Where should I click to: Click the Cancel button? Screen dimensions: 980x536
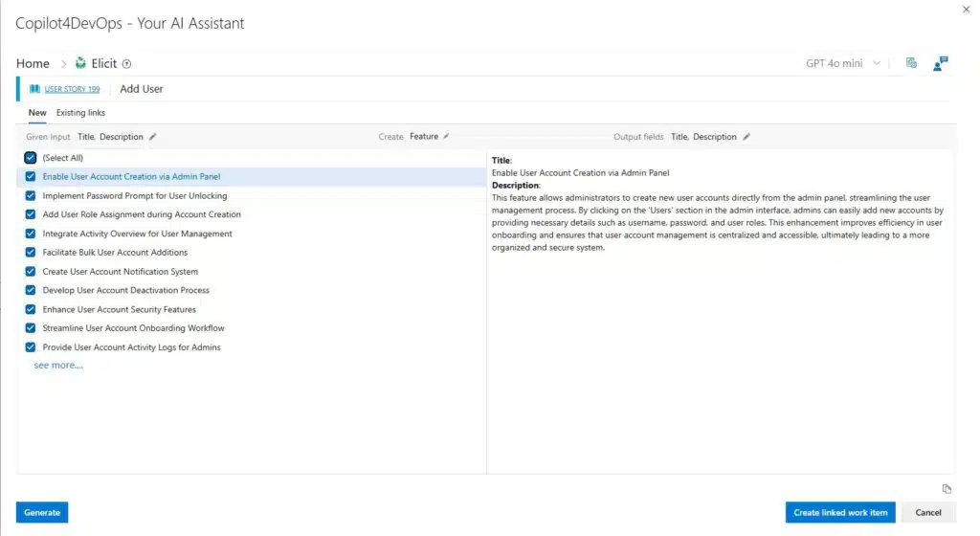[x=928, y=512]
